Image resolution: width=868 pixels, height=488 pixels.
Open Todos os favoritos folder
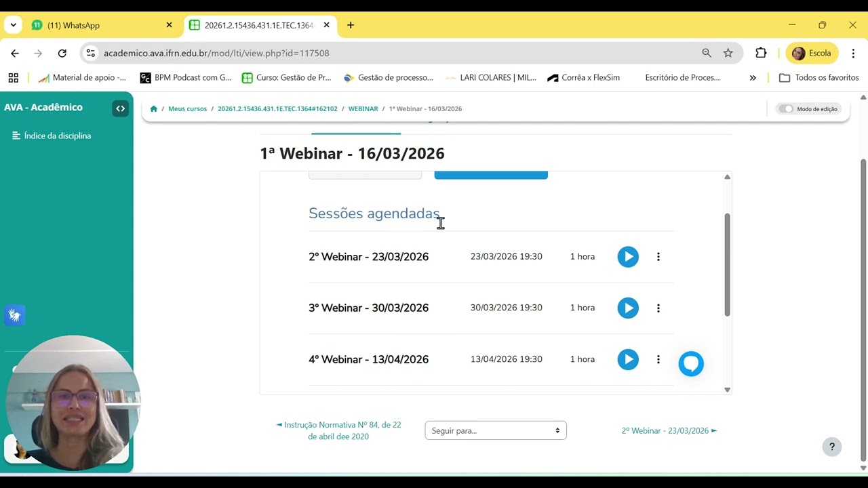click(x=819, y=77)
